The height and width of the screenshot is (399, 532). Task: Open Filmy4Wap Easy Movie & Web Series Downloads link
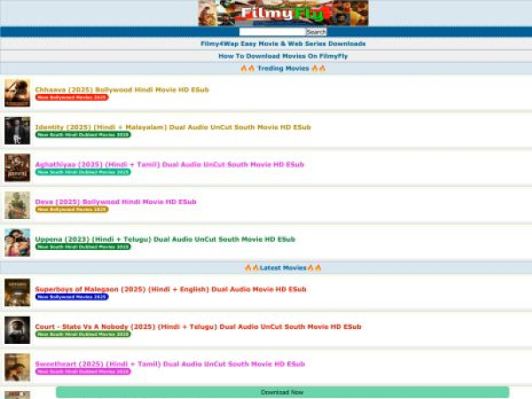tap(283, 43)
